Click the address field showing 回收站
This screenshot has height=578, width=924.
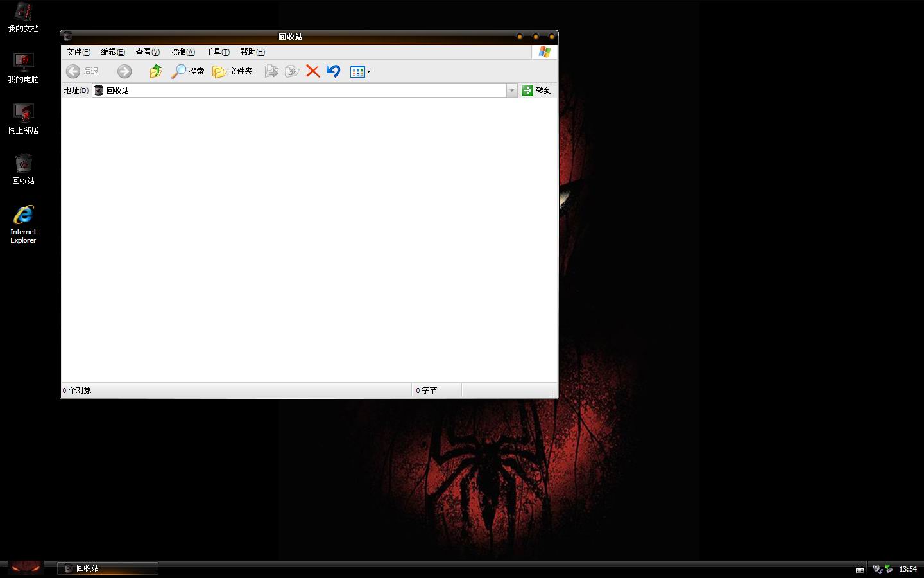click(300, 91)
